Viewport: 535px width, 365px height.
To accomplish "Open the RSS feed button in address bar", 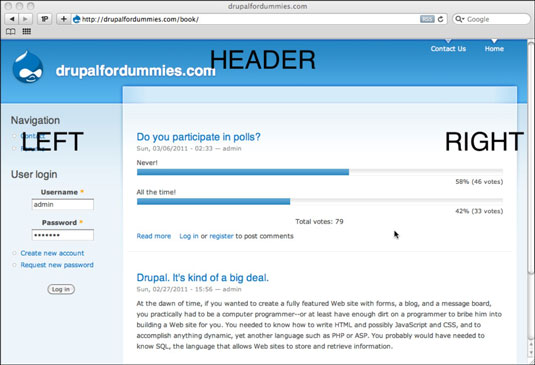I will (x=427, y=19).
